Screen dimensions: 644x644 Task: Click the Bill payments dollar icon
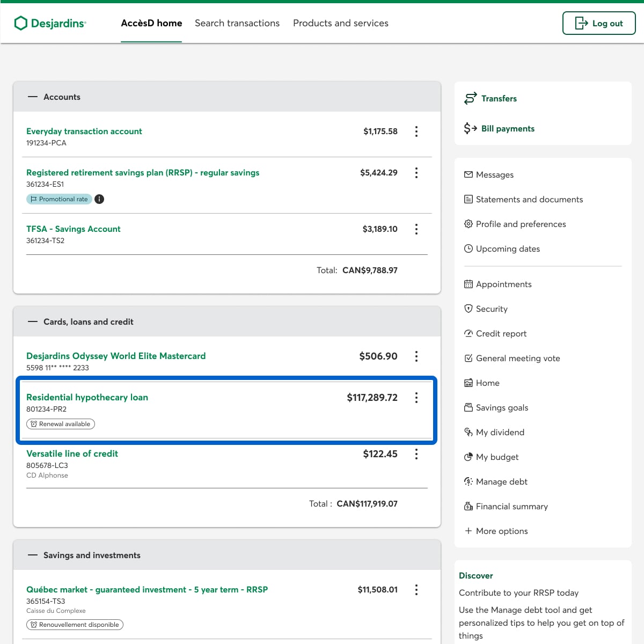pyautogui.click(x=470, y=128)
